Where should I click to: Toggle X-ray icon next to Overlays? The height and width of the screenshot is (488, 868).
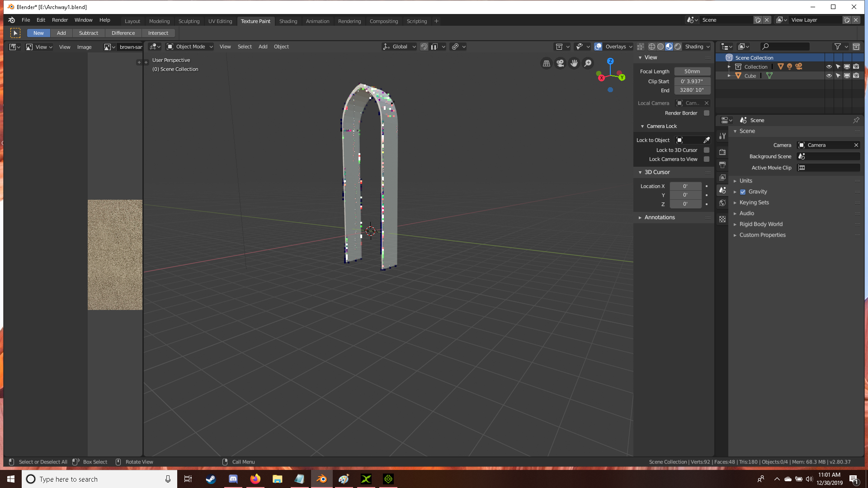(641, 47)
